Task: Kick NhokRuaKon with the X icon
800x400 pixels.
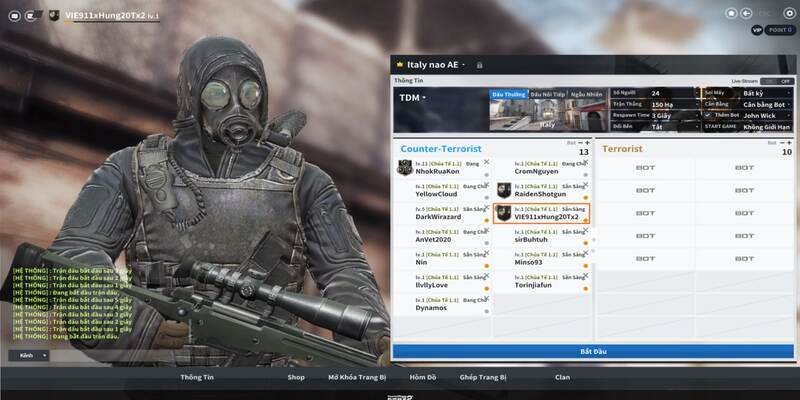Action: tap(486, 162)
